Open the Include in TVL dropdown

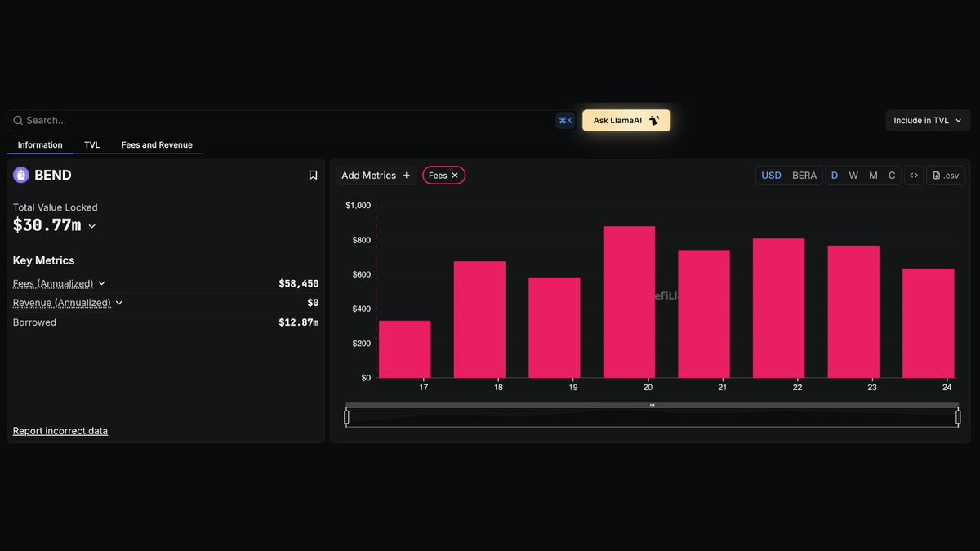coord(928,121)
